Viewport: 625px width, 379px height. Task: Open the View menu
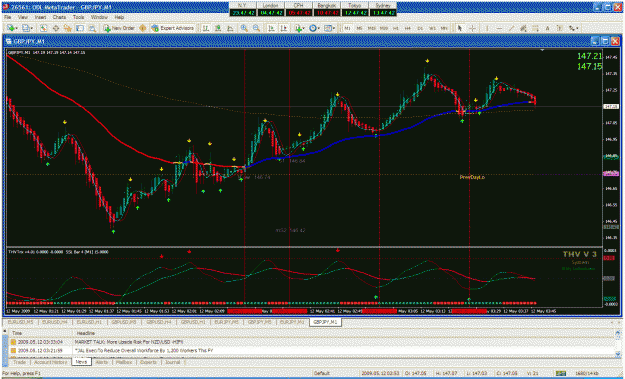(x=23, y=18)
